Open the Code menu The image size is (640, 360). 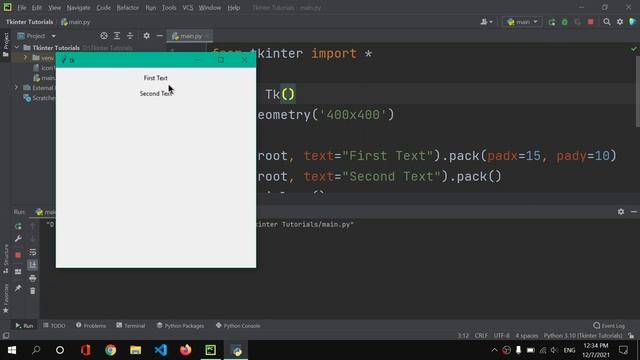103,8
